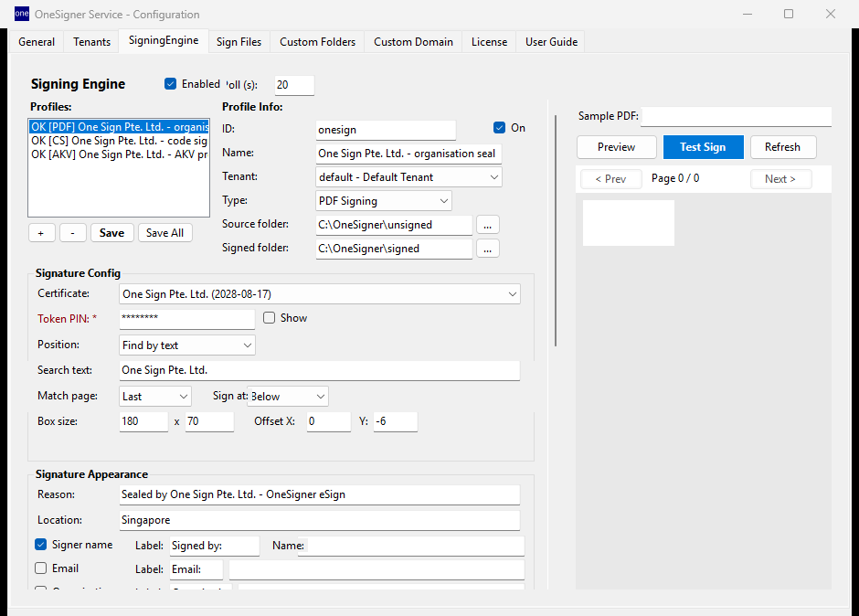Switch to the License tab
Viewport: 859px width, 616px height.
point(489,42)
